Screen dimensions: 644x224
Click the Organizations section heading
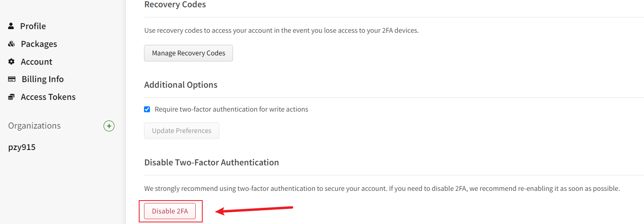(x=34, y=126)
